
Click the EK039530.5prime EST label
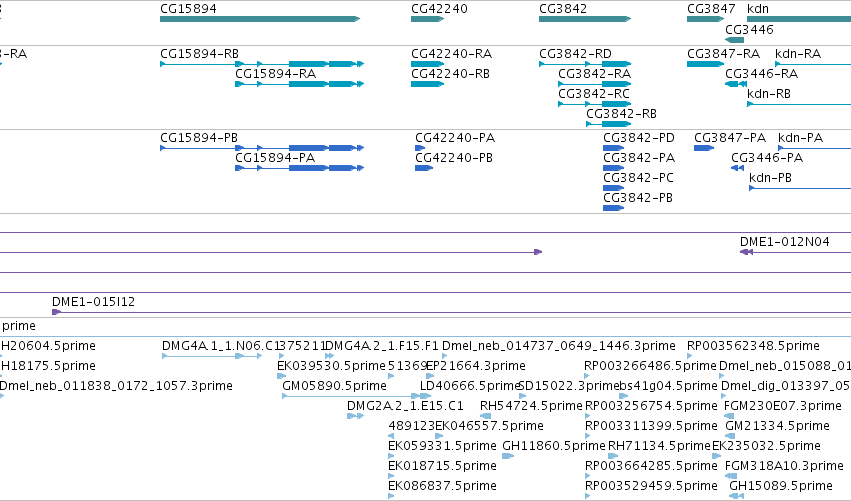click(331, 366)
